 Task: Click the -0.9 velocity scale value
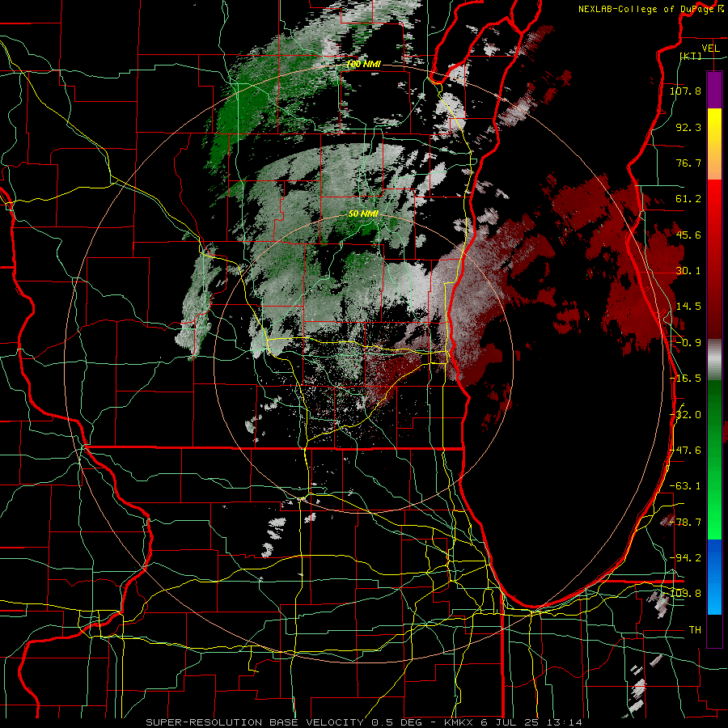(x=688, y=343)
